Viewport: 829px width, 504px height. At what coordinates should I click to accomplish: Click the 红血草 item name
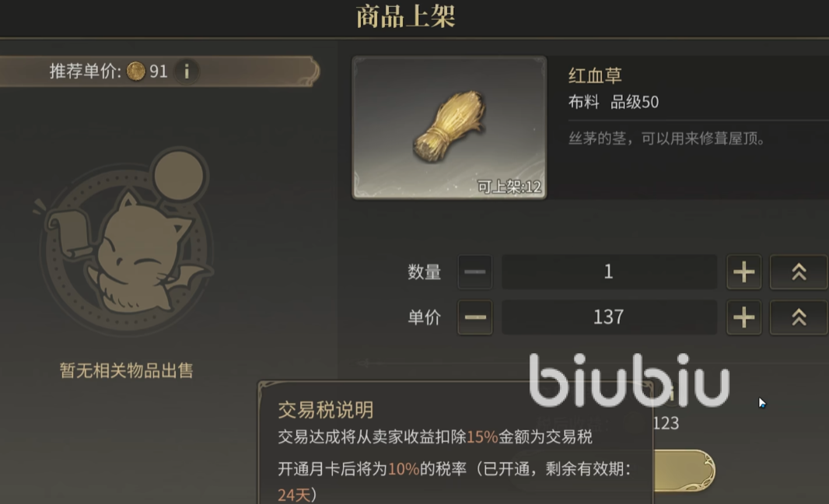[x=595, y=75]
